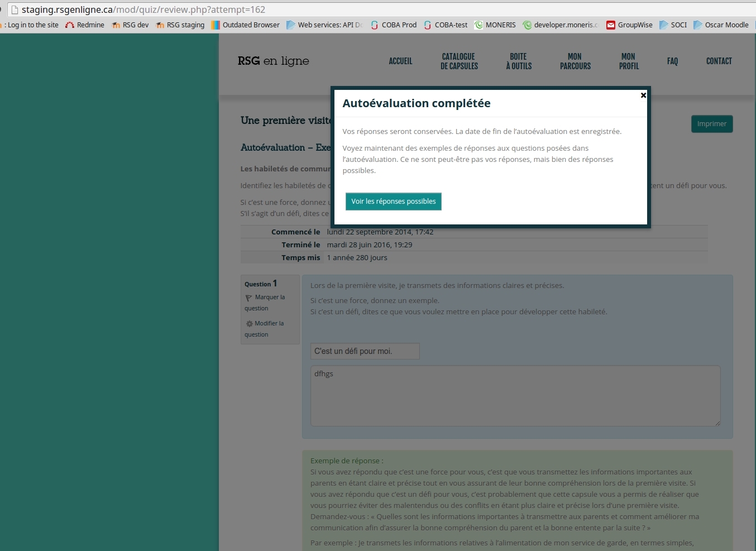The height and width of the screenshot is (551, 756).
Task: Open the COBA Prod bookmark
Action: tap(394, 25)
